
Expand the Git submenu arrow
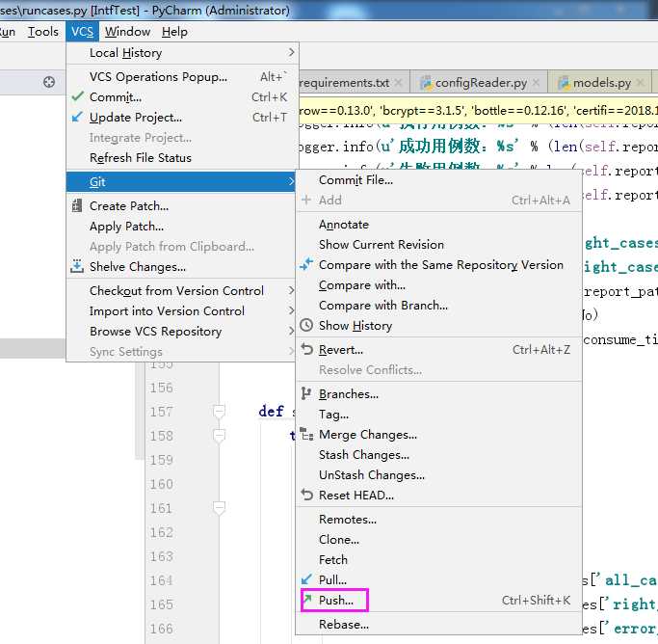(x=291, y=181)
